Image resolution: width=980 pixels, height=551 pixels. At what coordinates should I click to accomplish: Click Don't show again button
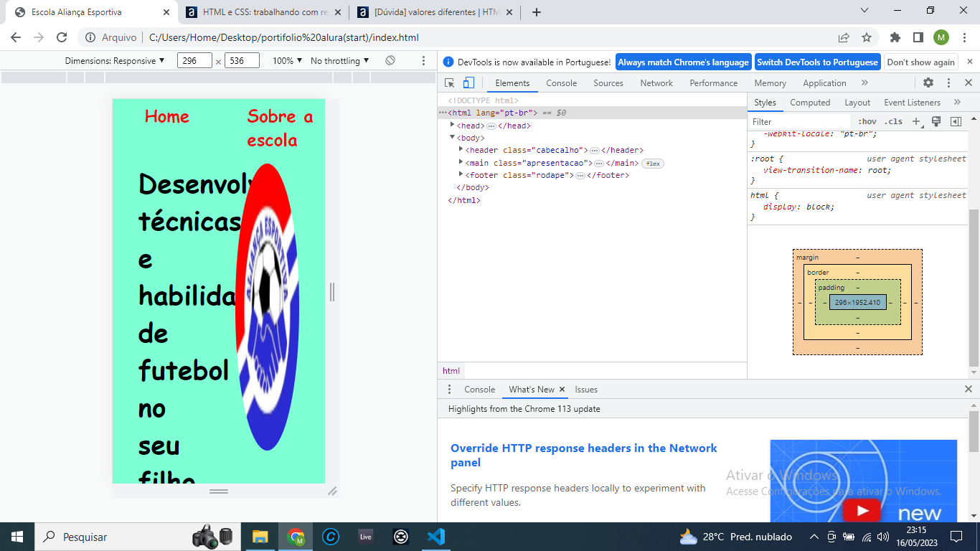(x=921, y=62)
